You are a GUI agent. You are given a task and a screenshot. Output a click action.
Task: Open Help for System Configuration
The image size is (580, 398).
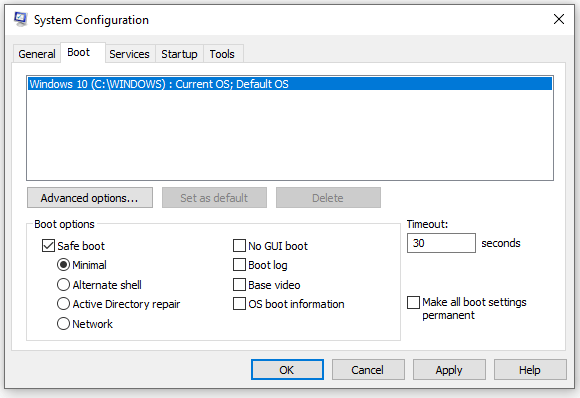pyautogui.click(x=530, y=370)
